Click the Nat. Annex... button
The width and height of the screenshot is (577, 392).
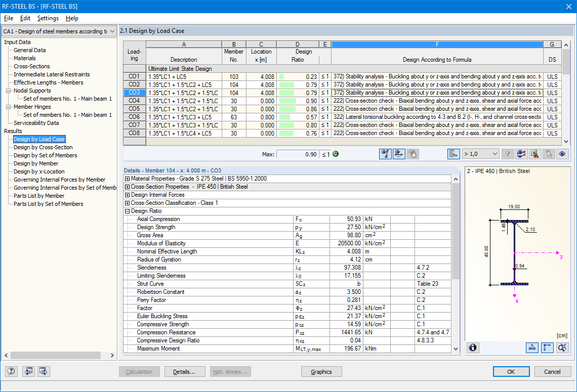230,372
